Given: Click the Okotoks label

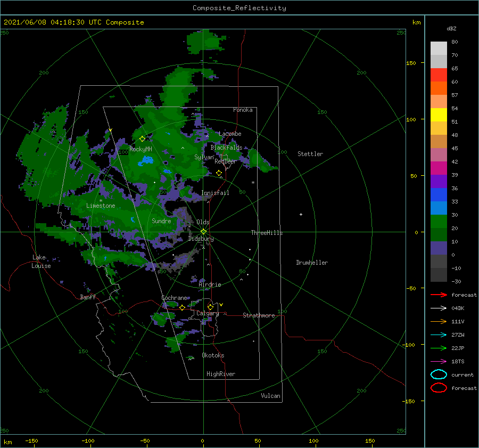Looking at the screenshot, I should point(213,355).
